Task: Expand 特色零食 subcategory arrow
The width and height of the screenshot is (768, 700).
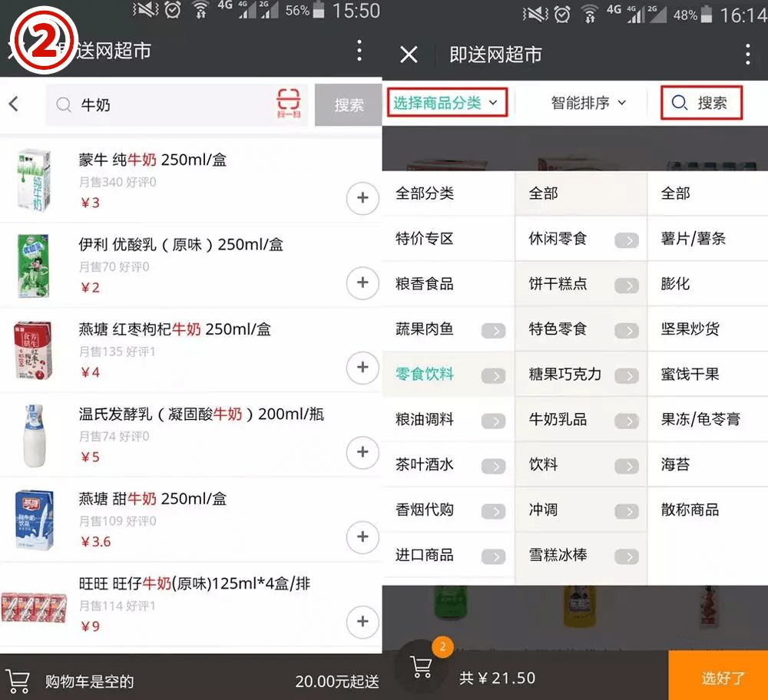Action: point(627,331)
